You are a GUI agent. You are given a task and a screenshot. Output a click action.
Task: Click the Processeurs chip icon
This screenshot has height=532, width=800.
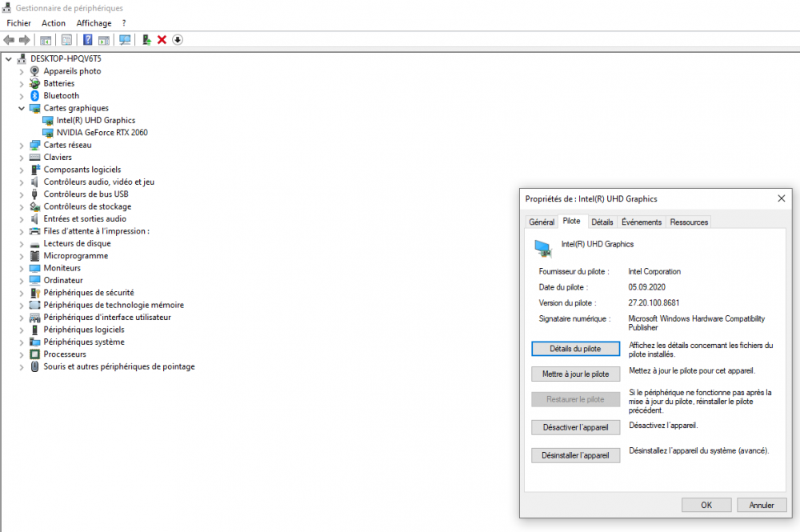click(34, 354)
